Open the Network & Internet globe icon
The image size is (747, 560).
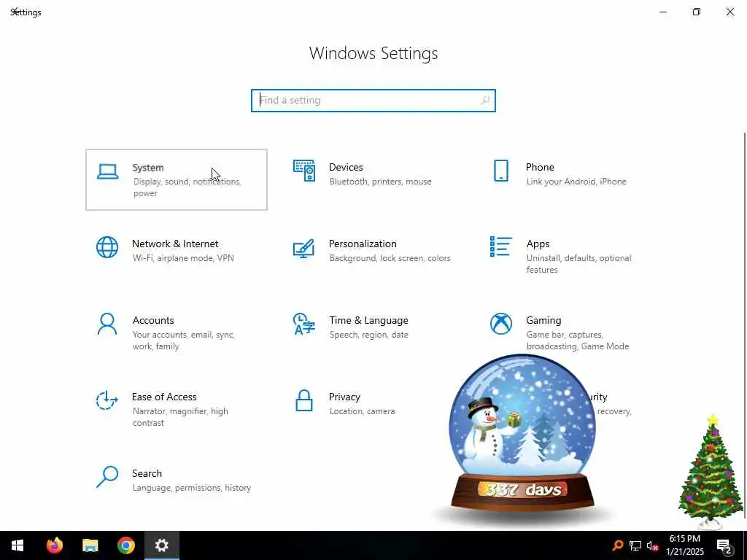pyautogui.click(x=107, y=247)
